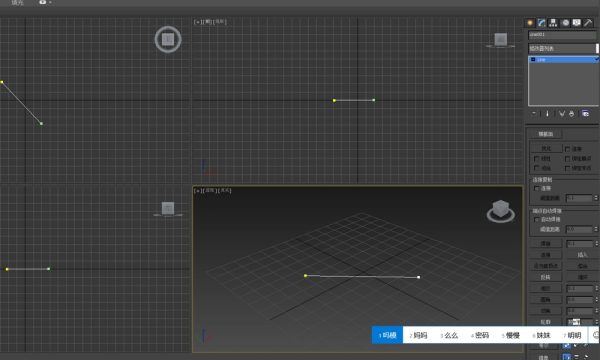
Task: Click the 切角 button
Action: 546,311
